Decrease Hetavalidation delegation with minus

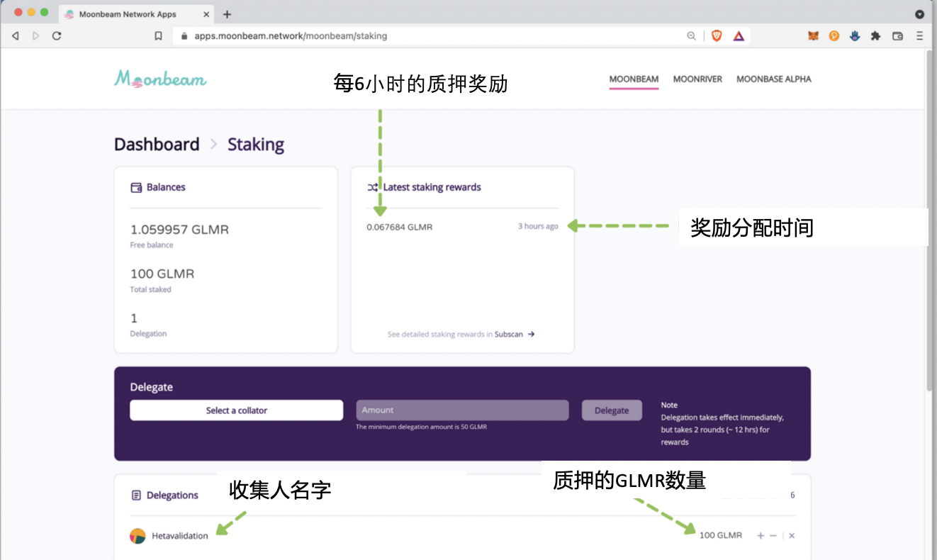(773, 536)
